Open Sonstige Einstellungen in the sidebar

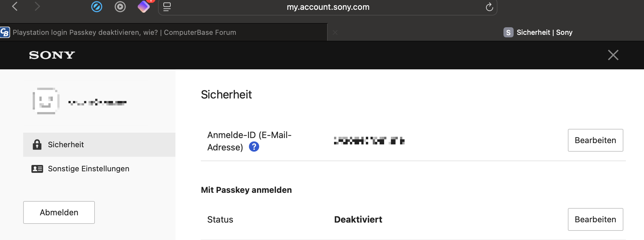[88, 169]
